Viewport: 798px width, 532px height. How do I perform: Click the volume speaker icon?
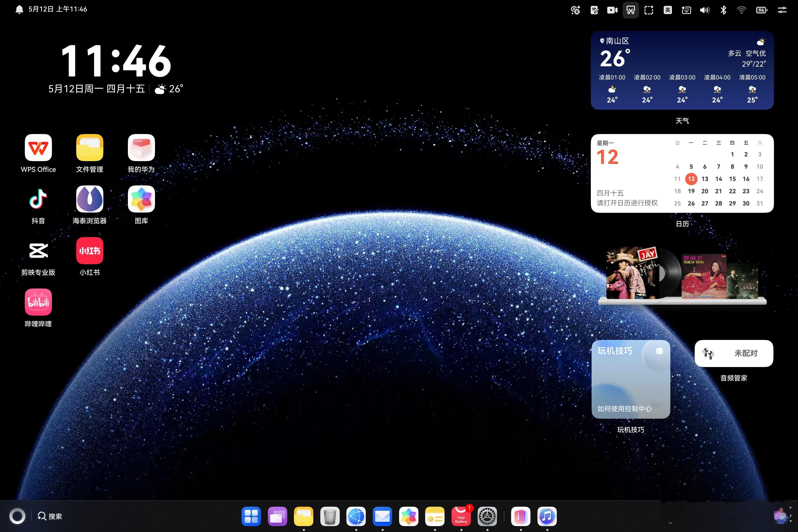pyautogui.click(x=705, y=10)
